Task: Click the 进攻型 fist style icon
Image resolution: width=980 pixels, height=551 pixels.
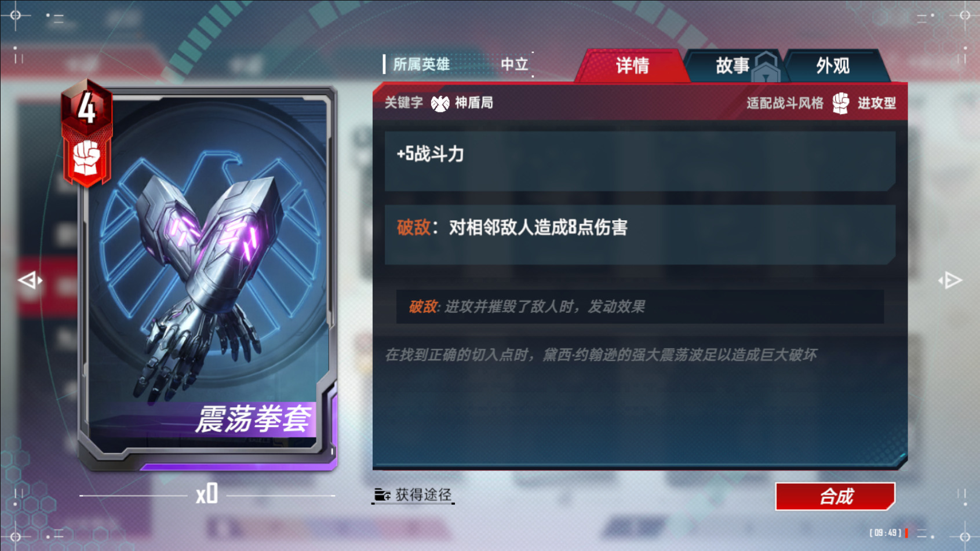Action: [841, 103]
